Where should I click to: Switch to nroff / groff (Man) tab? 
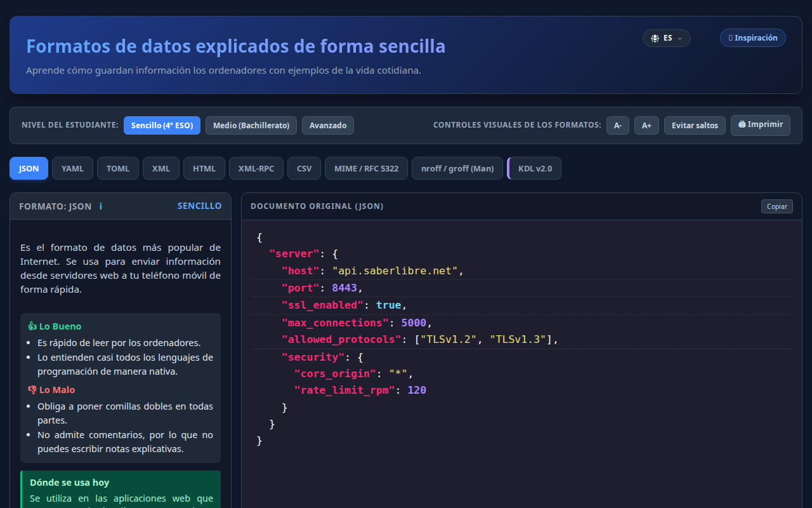point(457,169)
